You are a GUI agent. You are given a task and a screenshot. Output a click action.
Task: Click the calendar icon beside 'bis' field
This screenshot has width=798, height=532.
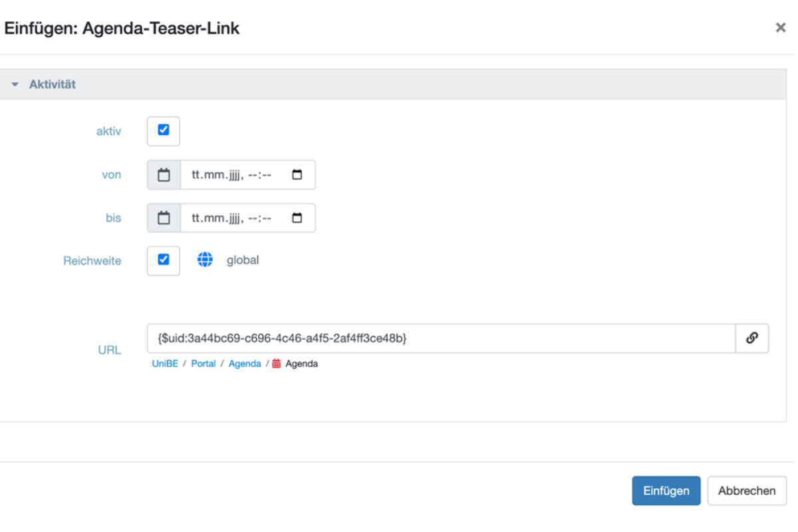coord(164,218)
